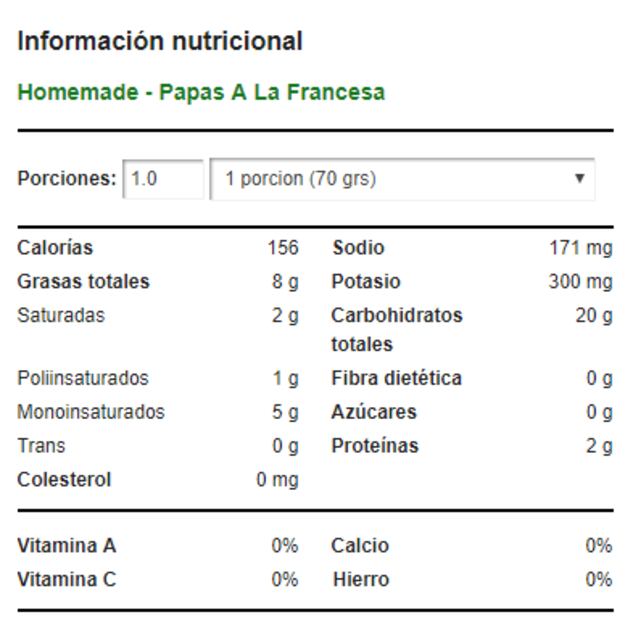Select the Sodio label
633x620 pixels.
click(358, 248)
